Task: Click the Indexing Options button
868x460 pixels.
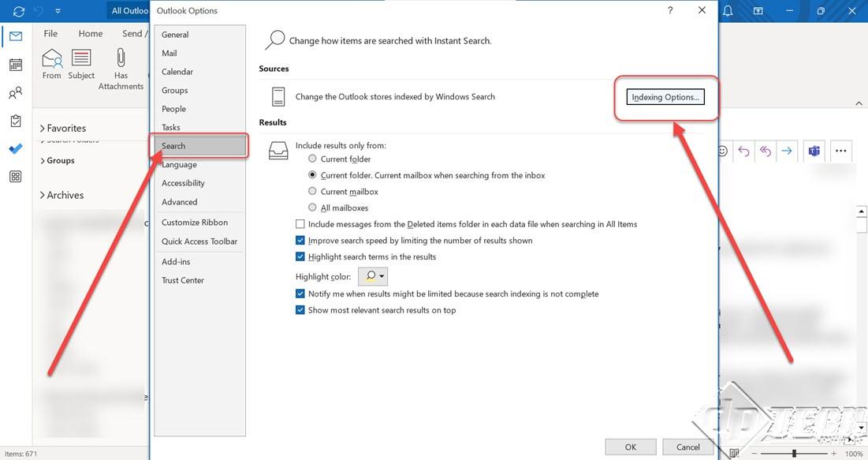Action: pos(665,97)
